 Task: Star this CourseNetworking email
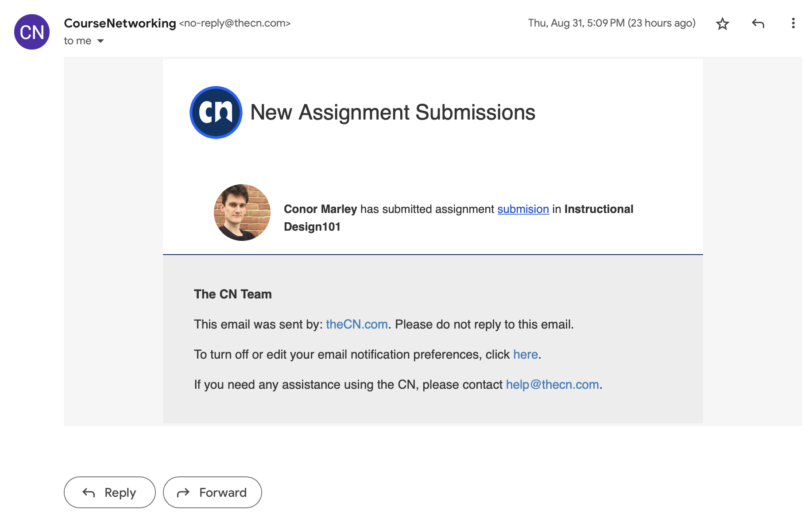click(722, 23)
